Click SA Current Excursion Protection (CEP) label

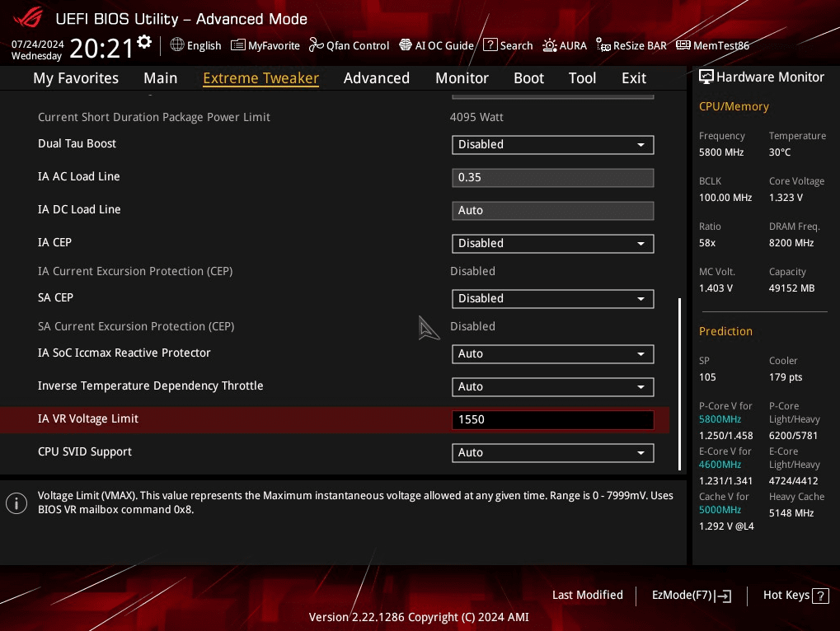[x=136, y=326]
